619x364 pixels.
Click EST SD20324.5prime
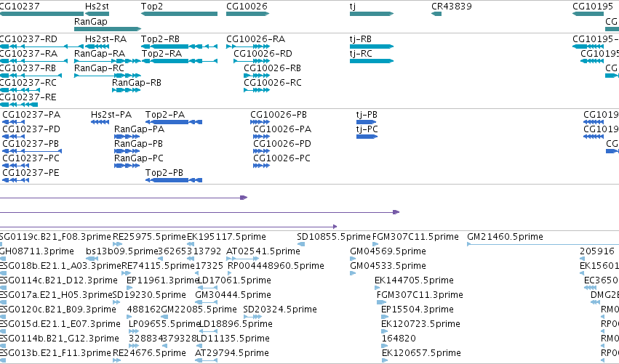tap(280, 310)
